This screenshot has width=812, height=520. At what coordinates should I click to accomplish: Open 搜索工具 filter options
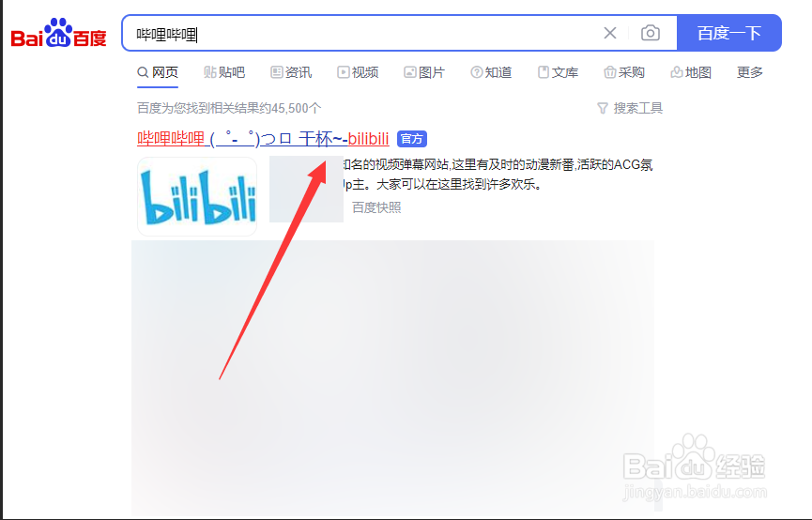click(x=630, y=108)
